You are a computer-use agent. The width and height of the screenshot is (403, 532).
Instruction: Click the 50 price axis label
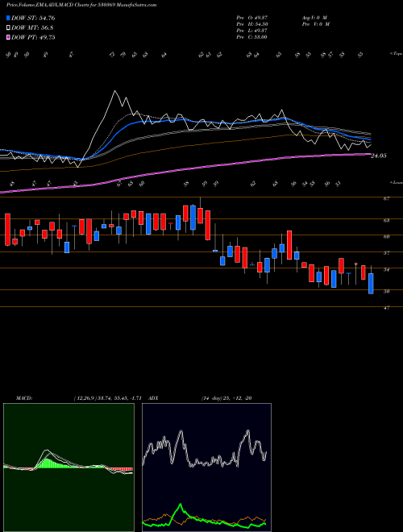[386, 291]
